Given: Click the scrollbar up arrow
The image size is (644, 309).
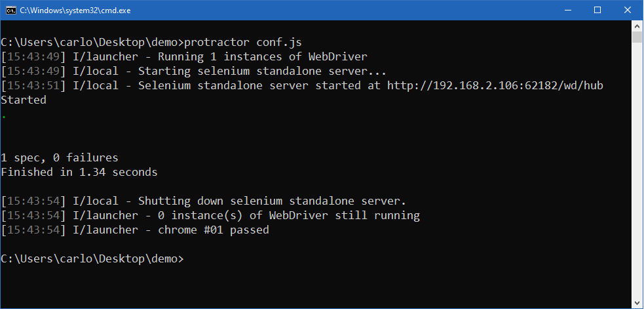Looking at the screenshot, I should [637, 26].
